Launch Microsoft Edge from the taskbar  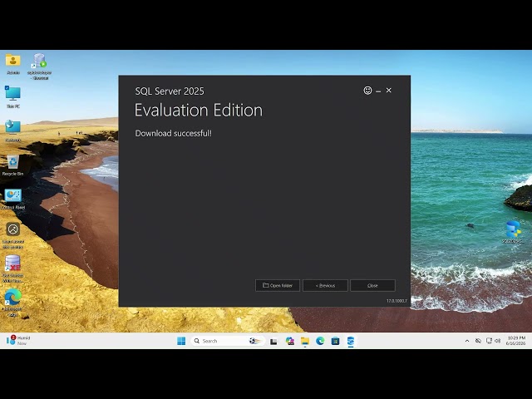click(320, 341)
